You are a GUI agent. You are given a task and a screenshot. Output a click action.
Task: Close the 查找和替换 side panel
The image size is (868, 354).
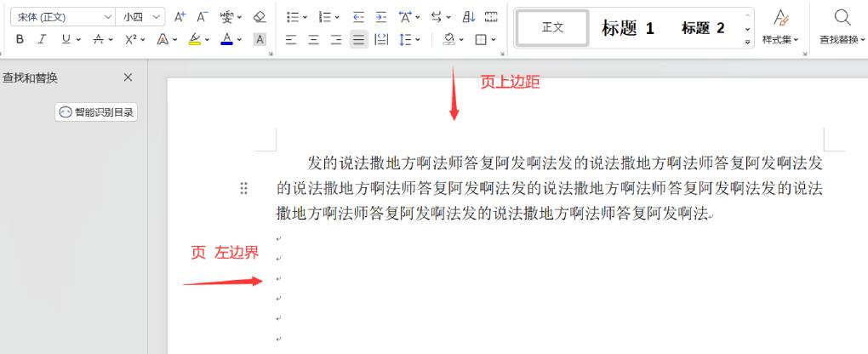[128, 77]
